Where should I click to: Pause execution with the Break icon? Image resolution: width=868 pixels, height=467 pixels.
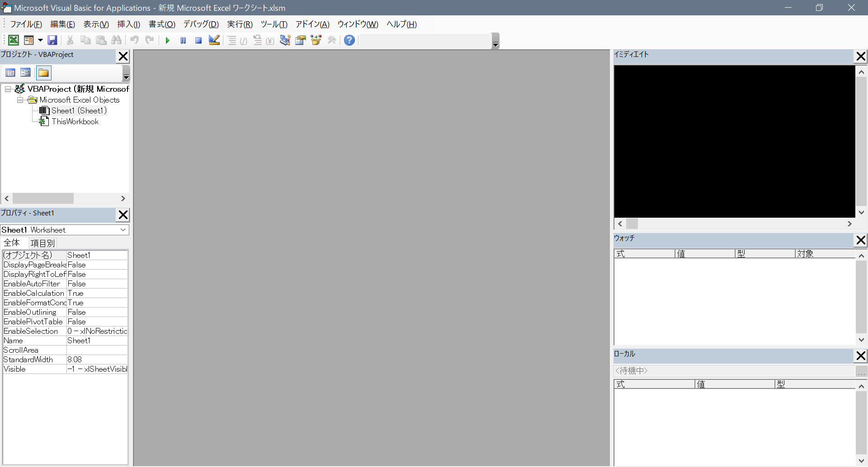coord(183,40)
